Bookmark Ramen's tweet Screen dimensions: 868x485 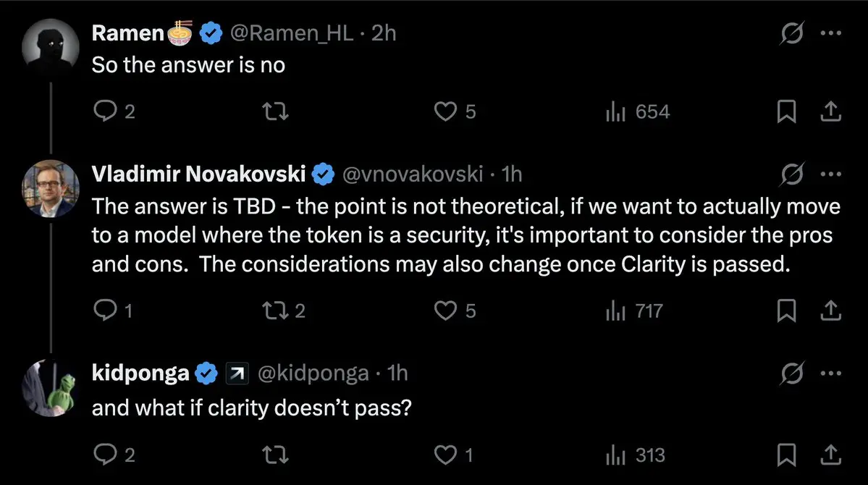[x=787, y=111]
